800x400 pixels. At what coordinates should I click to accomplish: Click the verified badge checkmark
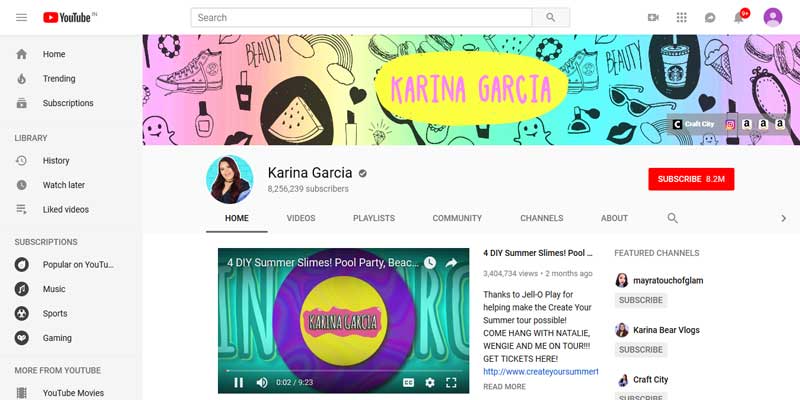point(362,173)
